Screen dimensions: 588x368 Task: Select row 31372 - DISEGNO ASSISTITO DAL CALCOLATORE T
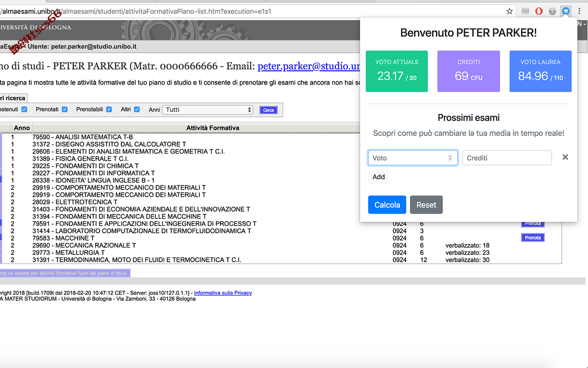click(x=109, y=144)
